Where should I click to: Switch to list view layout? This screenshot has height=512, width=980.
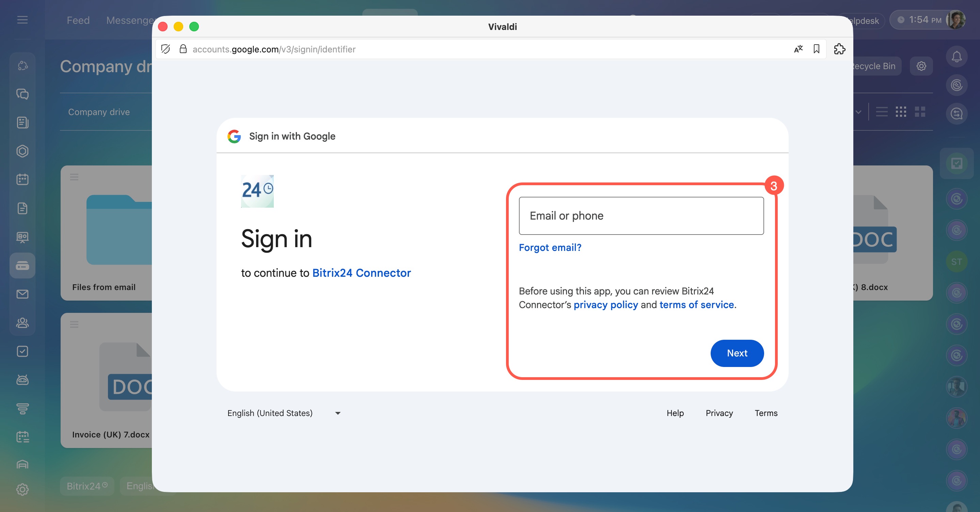pyautogui.click(x=882, y=112)
